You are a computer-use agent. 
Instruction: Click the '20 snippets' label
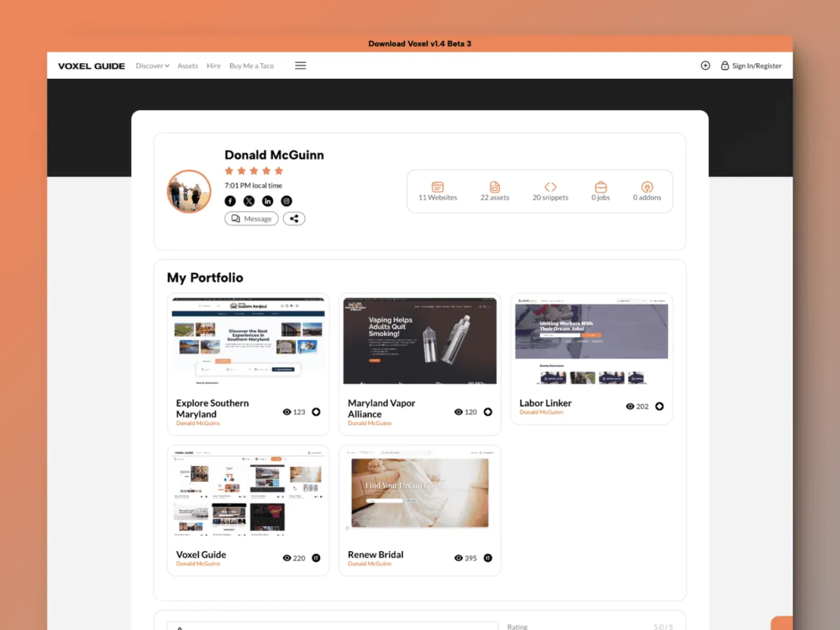coord(550,198)
